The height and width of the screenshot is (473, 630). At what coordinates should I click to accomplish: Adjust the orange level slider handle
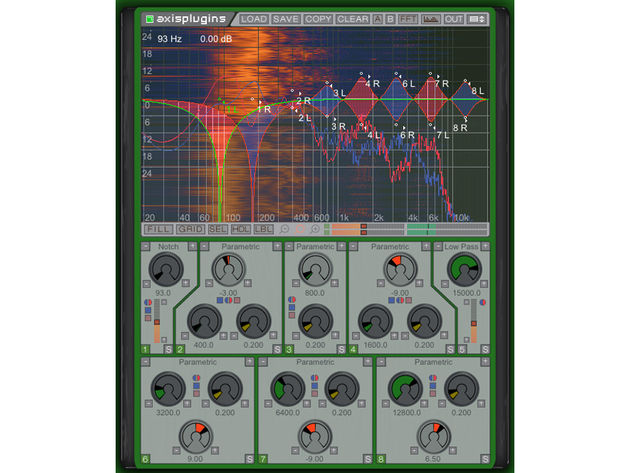(x=364, y=229)
